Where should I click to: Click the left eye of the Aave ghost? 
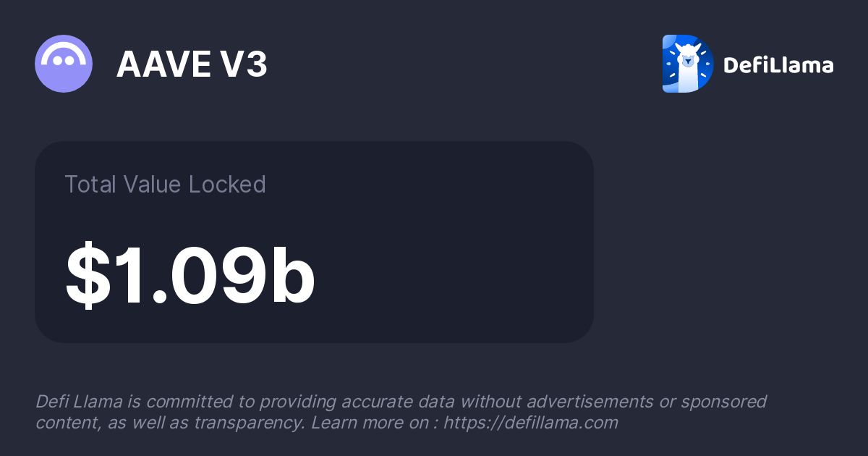[x=58, y=62]
